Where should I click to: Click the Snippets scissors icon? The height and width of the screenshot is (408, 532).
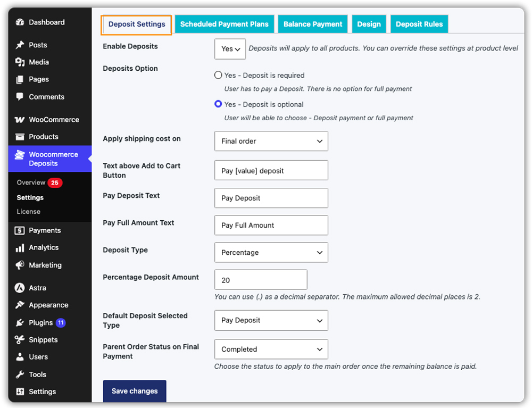(x=20, y=339)
